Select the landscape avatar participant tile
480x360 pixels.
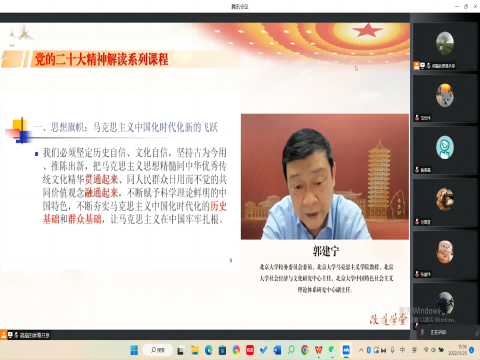click(445, 47)
